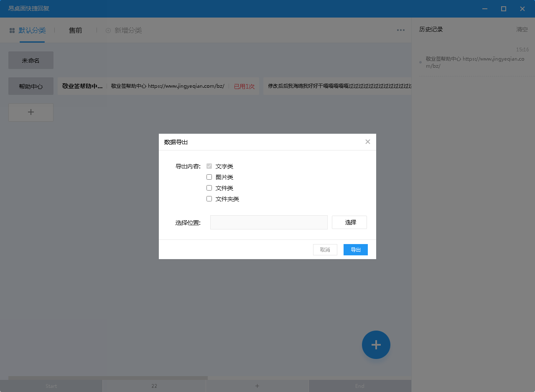Enable the 图片类 export checkbox
This screenshot has height=392, width=535.
point(209,177)
